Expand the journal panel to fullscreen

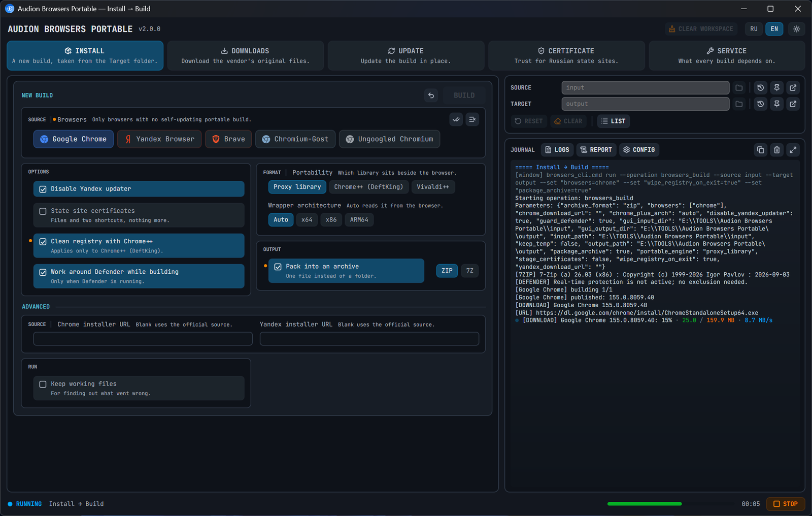click(x=793, y=150)
